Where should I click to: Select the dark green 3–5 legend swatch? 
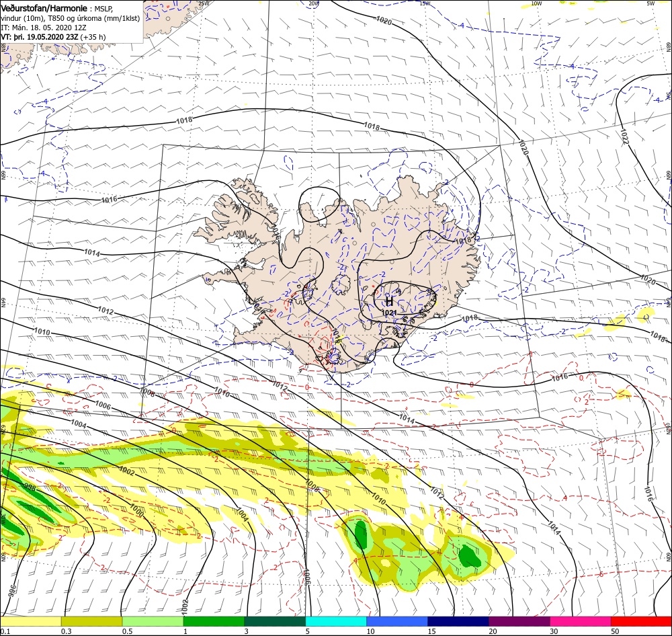(275, 621)
